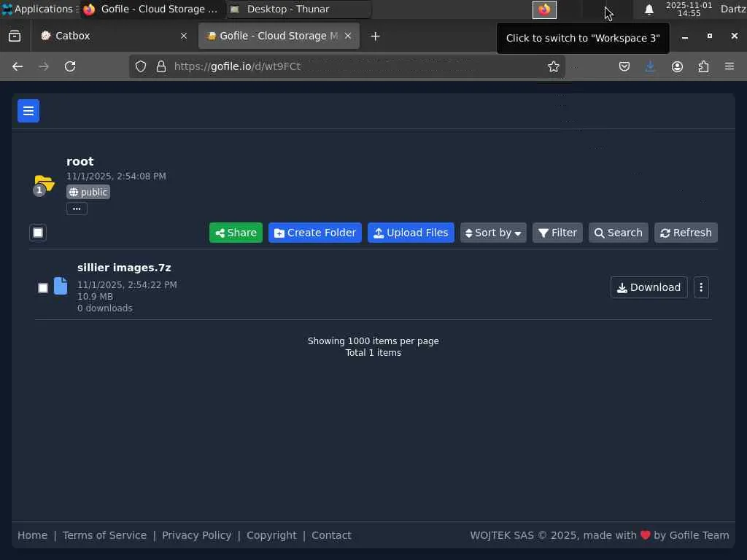Click the 0 downloads text
The width and height of the screenshot is (747, 560).
[105, 308]
